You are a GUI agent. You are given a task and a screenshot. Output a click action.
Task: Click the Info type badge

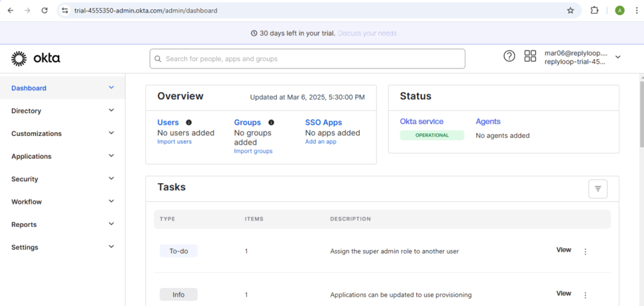pos(179,295)
